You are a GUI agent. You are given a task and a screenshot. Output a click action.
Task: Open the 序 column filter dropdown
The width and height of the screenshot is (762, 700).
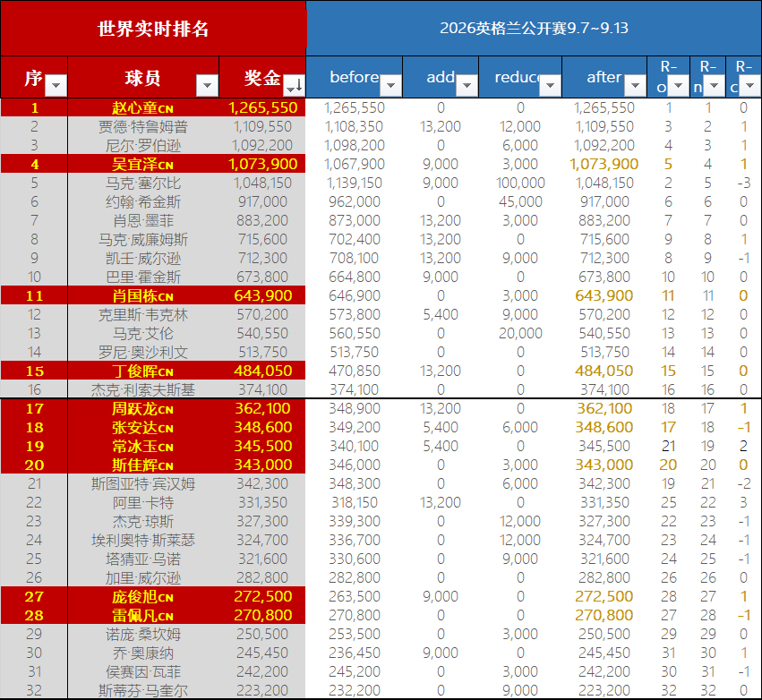tap(56, 86)
